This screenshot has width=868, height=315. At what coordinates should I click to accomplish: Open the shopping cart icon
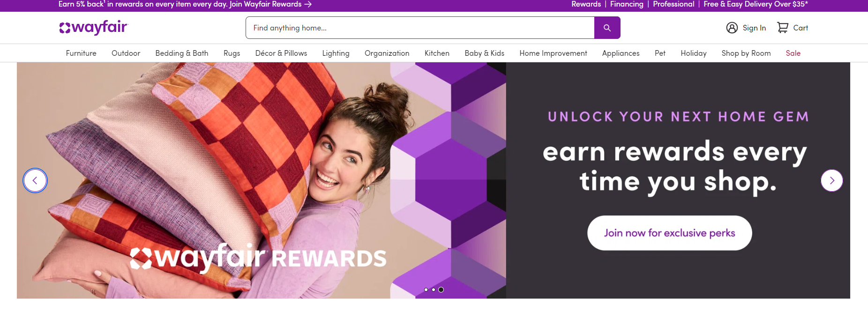click(782, 28)
